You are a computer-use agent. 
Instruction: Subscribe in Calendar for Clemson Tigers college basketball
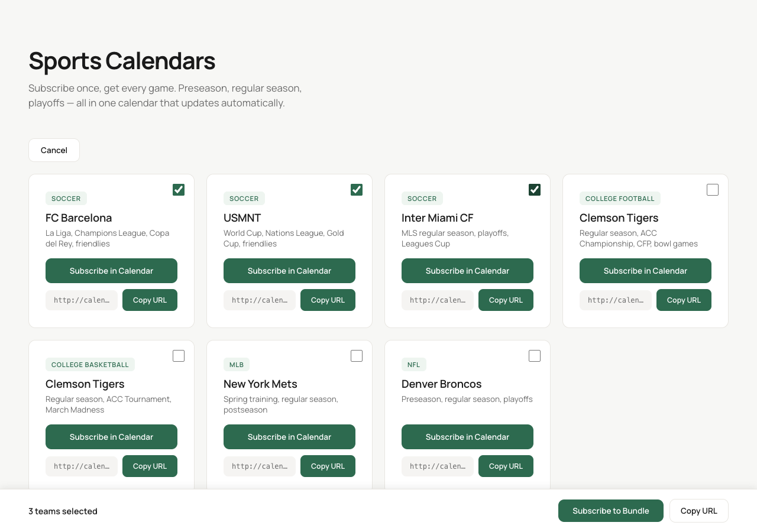pos(111,437)
